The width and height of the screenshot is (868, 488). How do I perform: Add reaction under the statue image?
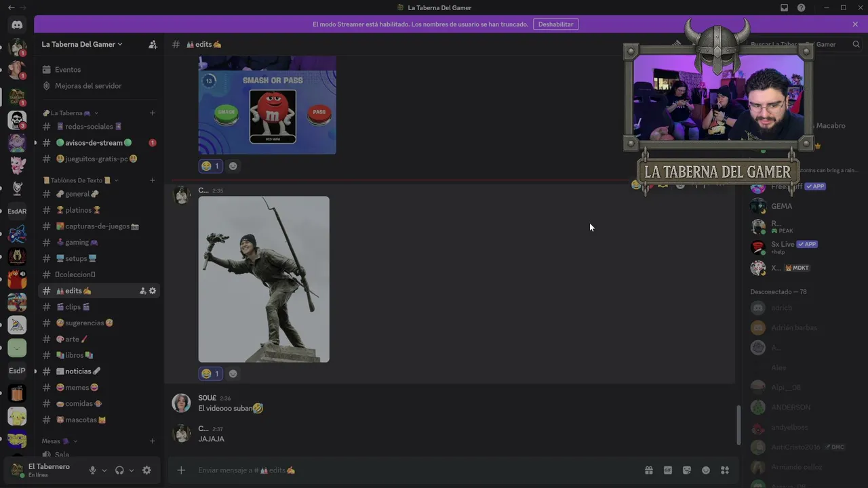coord(233,373)
